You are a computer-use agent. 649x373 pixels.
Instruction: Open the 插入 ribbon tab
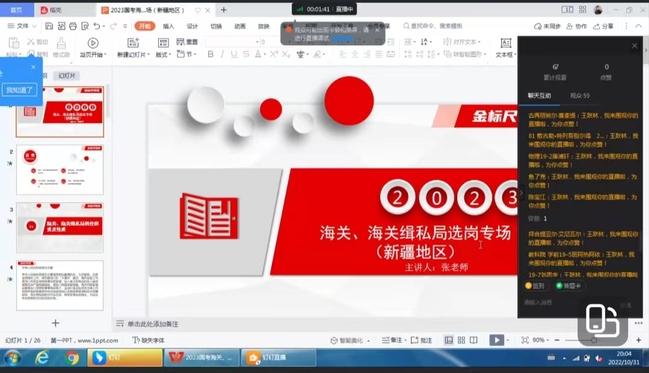click(168, 26)
